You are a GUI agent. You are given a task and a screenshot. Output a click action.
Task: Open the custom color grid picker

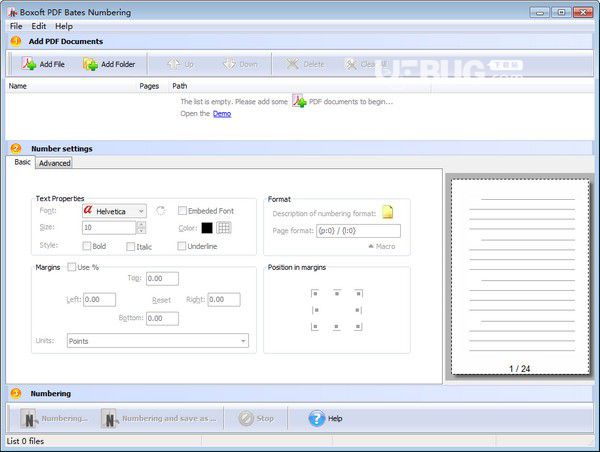(x=224, y=228)
